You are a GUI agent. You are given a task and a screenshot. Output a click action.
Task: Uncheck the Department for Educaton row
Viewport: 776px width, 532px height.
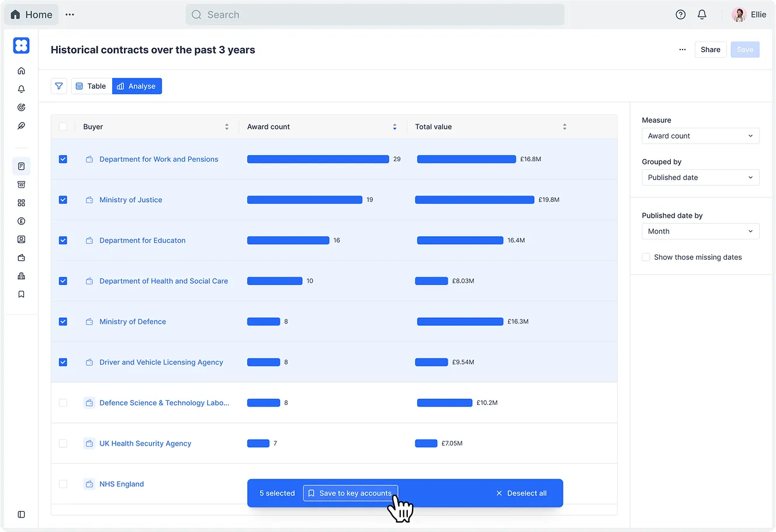tap(63, 240)
